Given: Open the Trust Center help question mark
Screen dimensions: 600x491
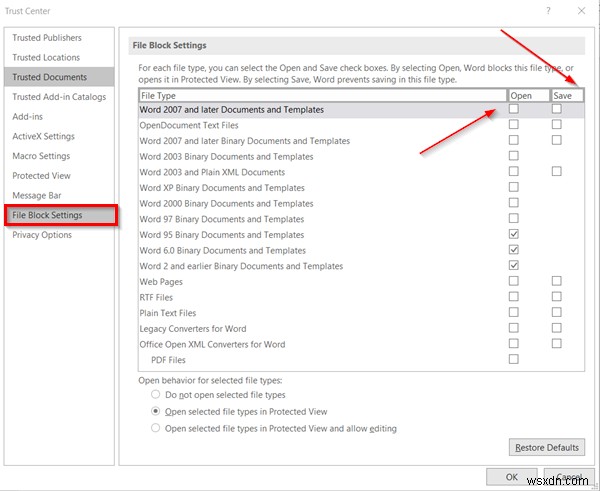Looking at the screenshot, I should 548,11.
